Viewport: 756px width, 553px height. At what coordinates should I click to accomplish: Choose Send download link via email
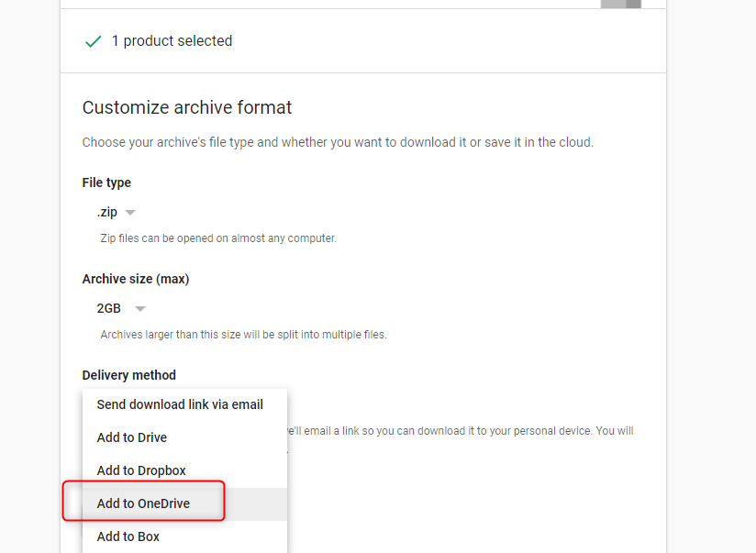pos(180,404)
